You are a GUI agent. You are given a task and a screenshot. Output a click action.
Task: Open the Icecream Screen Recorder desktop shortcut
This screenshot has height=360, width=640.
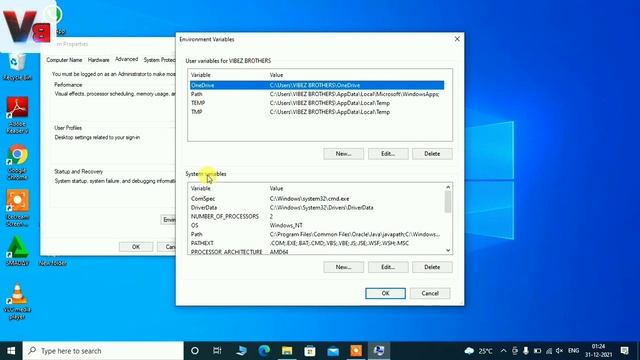point(17,208)
